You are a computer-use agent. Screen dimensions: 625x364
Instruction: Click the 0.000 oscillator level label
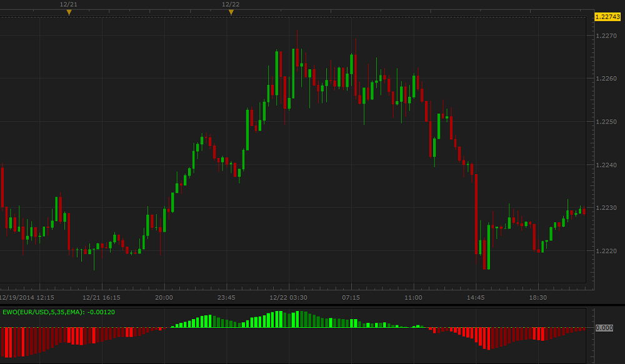[604, 328]
